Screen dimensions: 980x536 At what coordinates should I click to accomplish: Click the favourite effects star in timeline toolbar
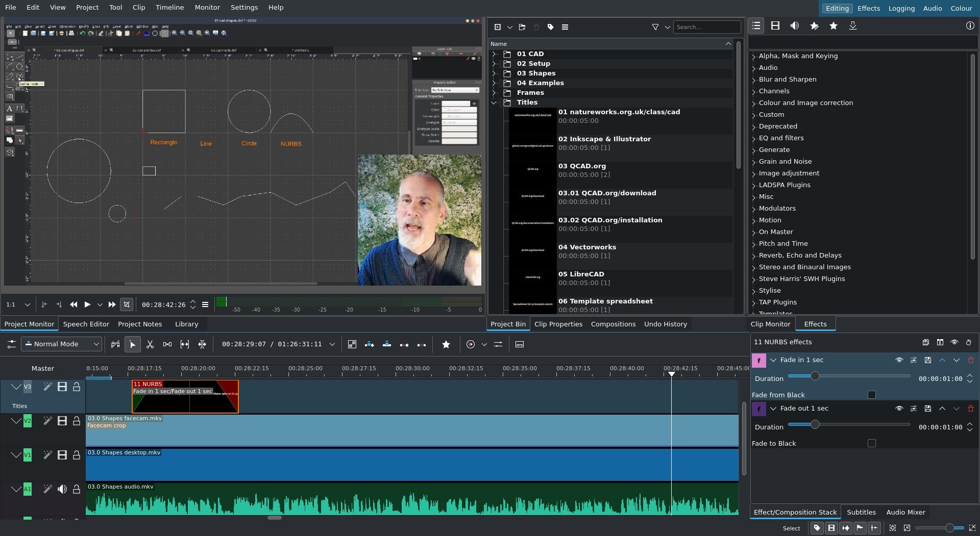(446, 345)
